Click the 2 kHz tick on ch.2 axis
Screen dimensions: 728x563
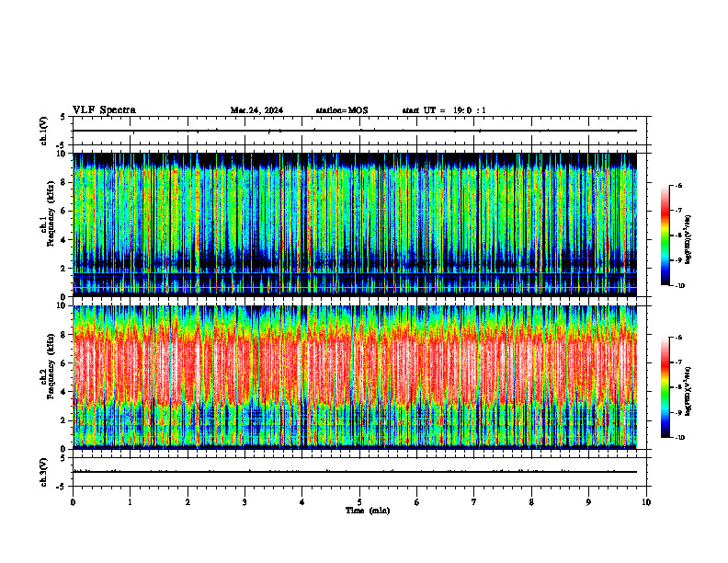(x=64, y=420)
